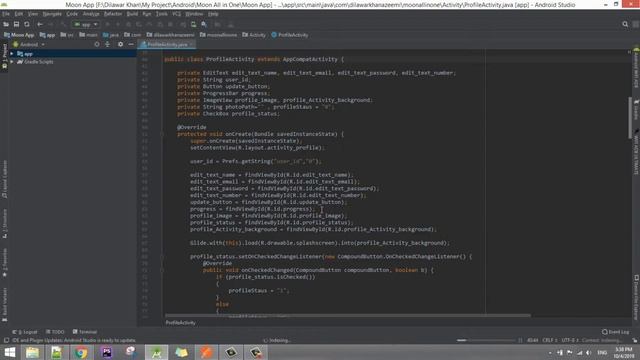The image size is (640, 360).
Task: Open the app run configuration dropdown
Action: (x=85, y=24)
